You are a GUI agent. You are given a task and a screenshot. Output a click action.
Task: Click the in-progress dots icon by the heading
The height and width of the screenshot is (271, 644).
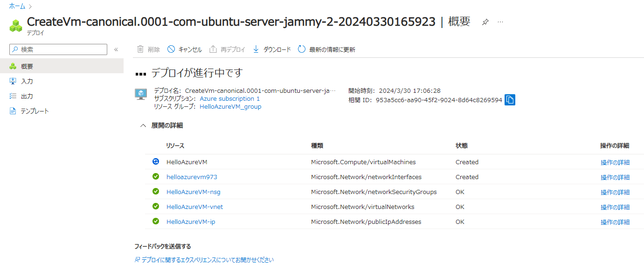141,74
